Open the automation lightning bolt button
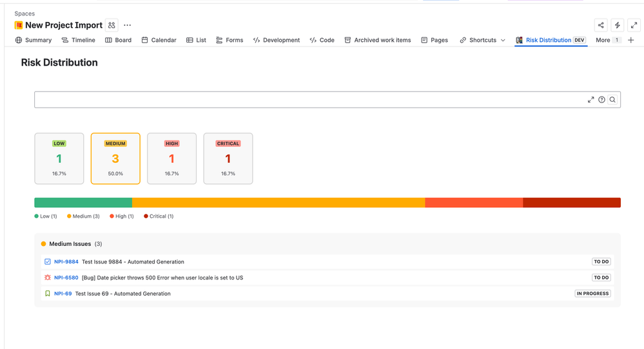This screenshot has height=349, width=644. tap(618, 25)
